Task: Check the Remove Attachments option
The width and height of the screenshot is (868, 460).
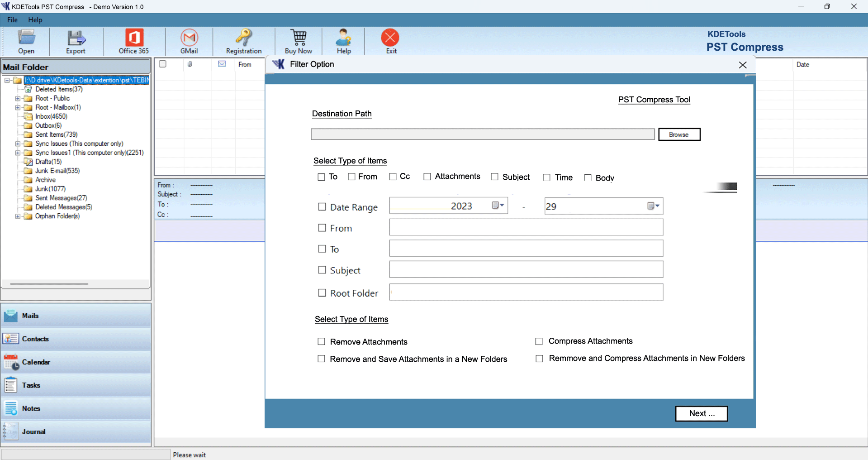Action: [x=322, y=341]
